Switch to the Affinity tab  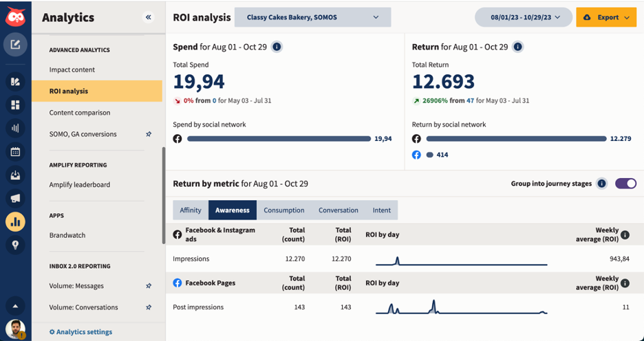point(191,210)
